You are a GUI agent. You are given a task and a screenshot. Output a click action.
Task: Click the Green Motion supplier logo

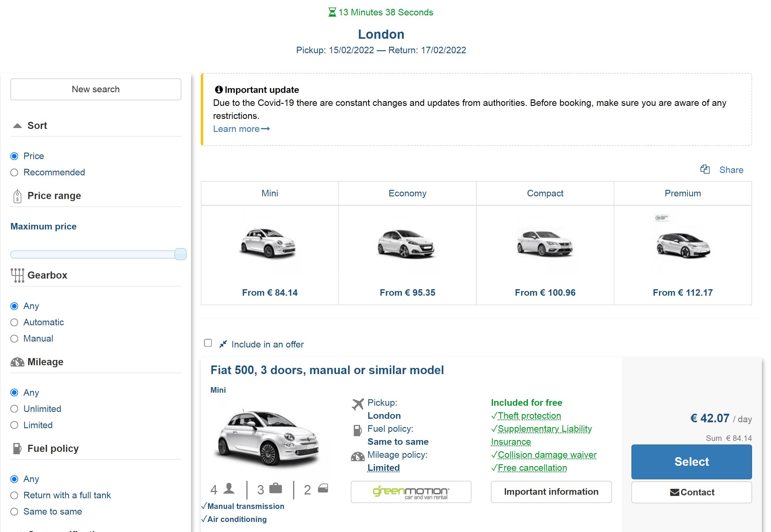tap(411, 492)
